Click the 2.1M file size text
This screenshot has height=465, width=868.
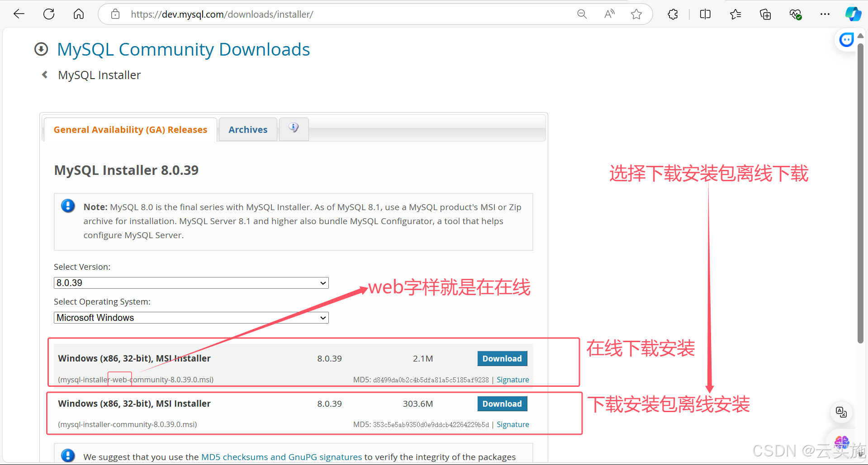tap(423, 358)
